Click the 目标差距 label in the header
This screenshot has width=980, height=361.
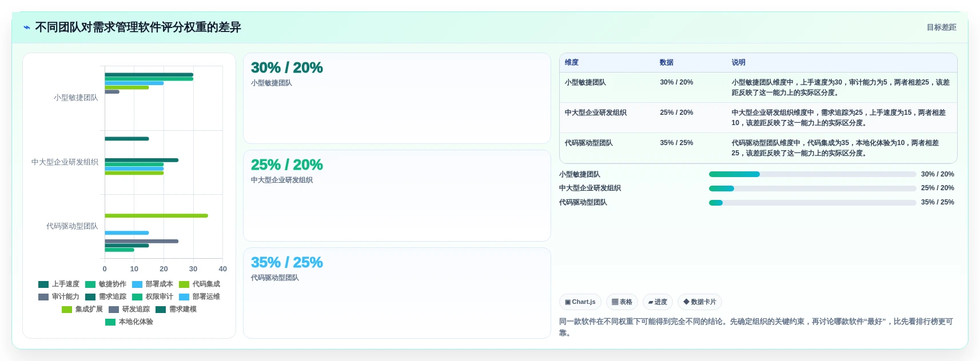(941, 27)
